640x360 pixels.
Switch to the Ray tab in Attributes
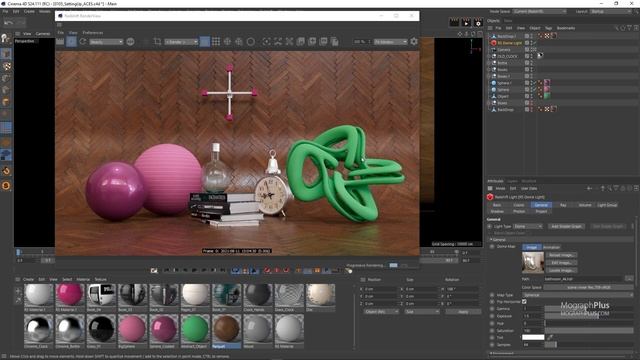[x=563, y=205]
